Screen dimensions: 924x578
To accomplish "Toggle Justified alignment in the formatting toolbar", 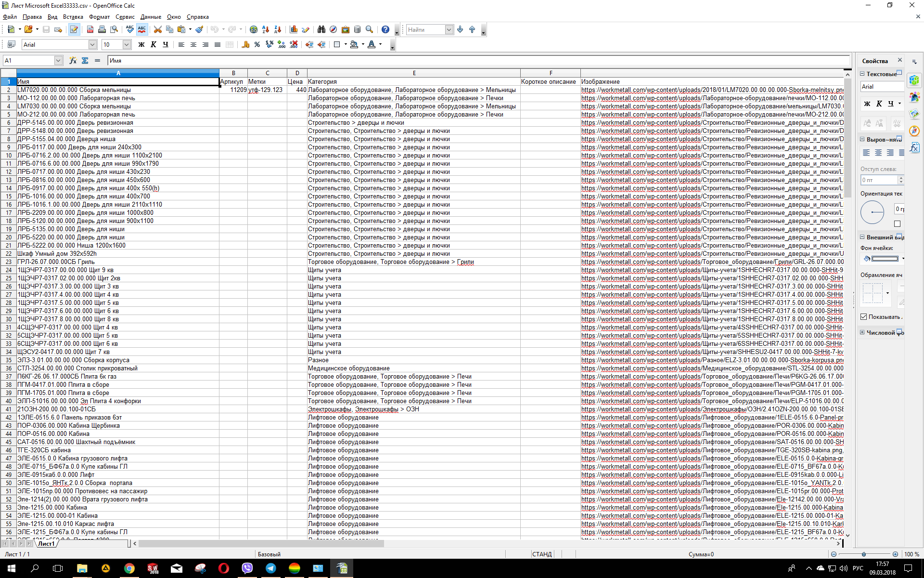I will [218, 45].
